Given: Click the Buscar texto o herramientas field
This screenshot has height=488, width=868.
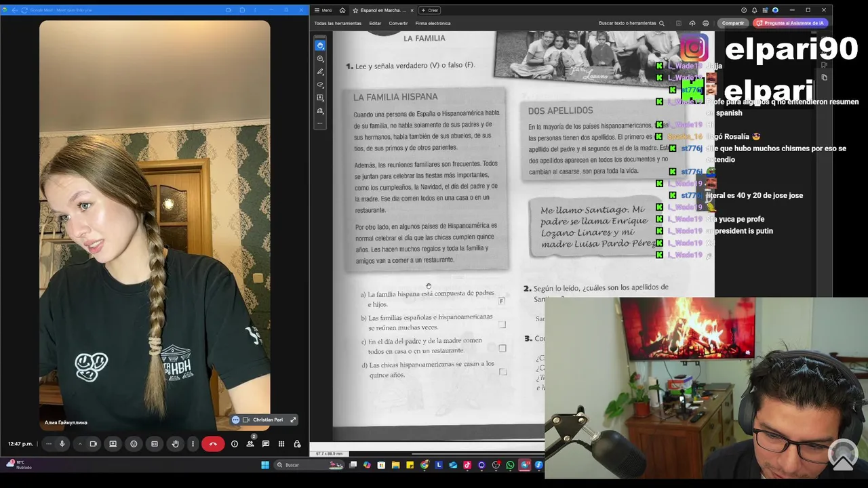Looking at the screenshot, I should pyautogui.click(x=631, y=23).
